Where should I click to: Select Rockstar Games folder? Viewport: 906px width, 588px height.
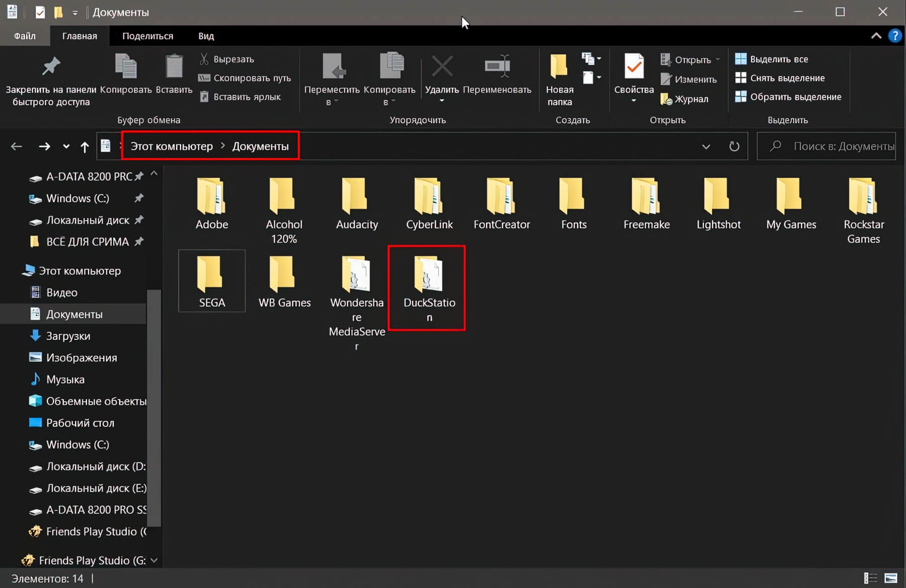[863, 210]
